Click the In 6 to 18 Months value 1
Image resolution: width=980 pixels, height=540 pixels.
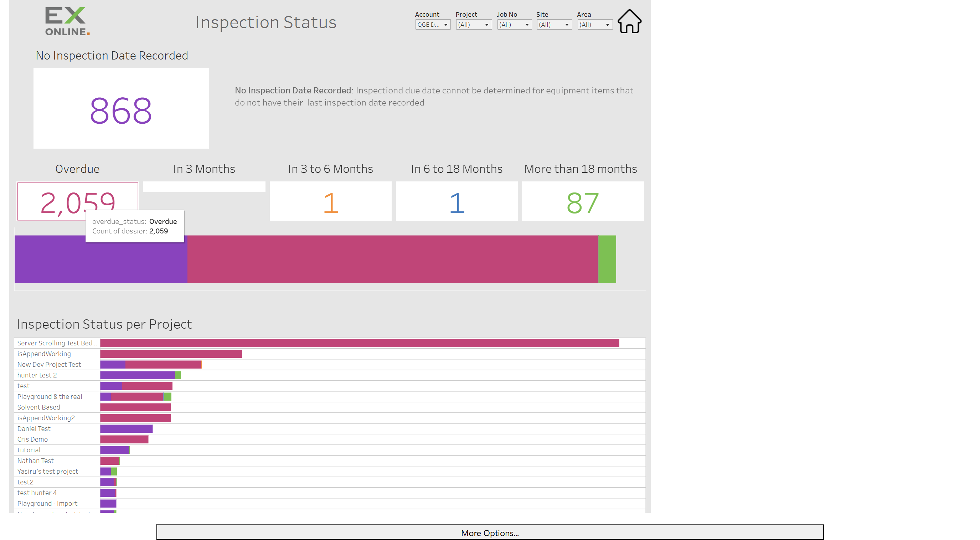457,203
